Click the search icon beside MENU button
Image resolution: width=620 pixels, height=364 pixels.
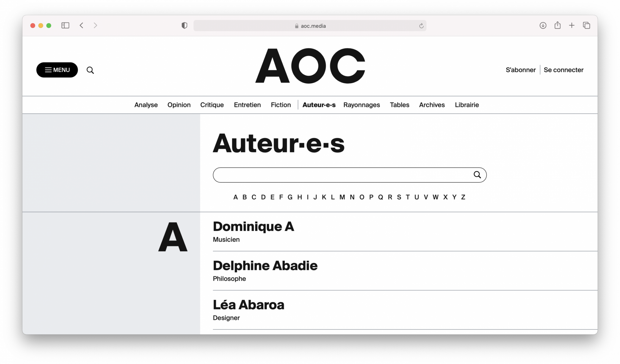(x=90, y=70)
